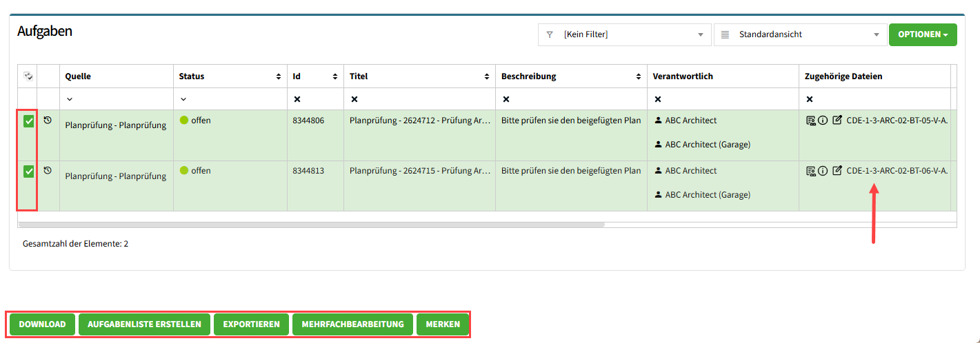Viewport: 980px width, 343px height.
Task: Toggle the select-all icon in table header
Action: coord(28,76)
